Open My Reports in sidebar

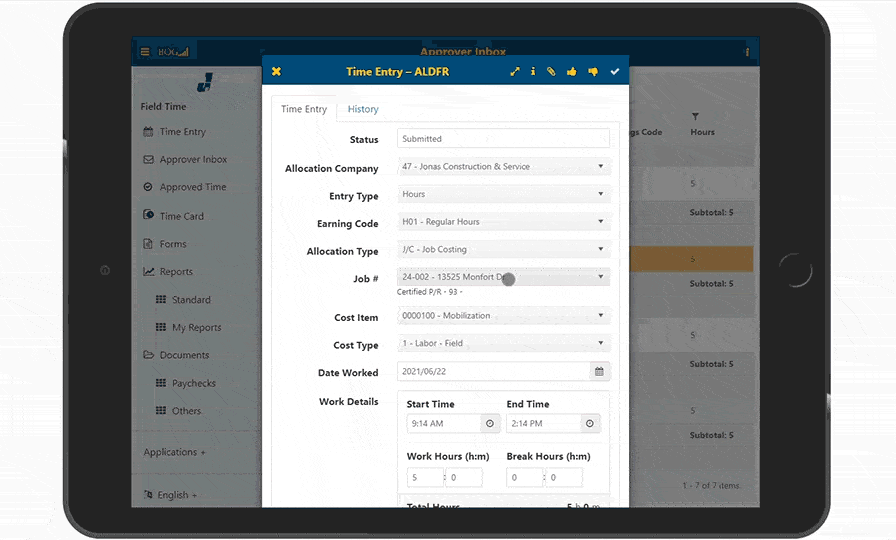[x=189, y=327]
